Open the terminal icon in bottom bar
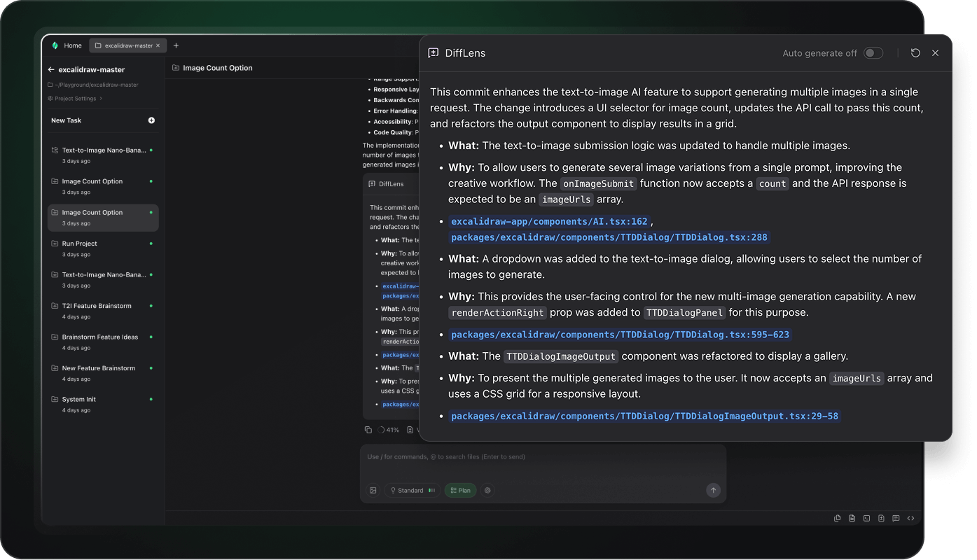977x560 pixels. 866,519
